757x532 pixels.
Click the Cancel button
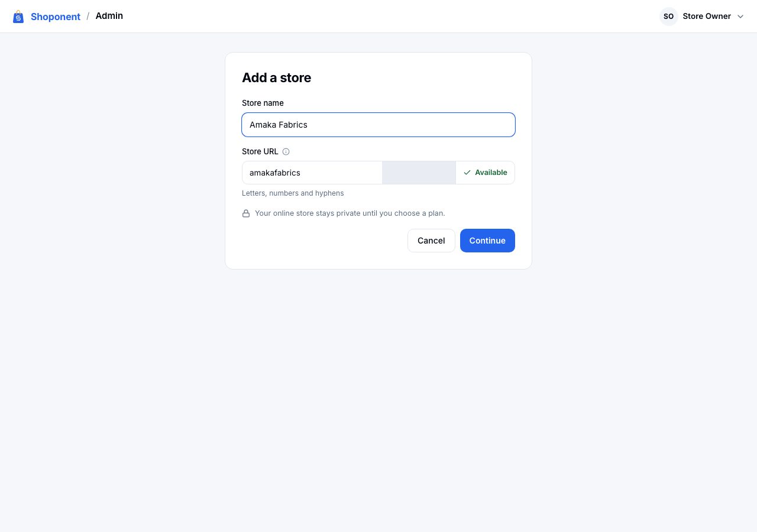[431, 241]
